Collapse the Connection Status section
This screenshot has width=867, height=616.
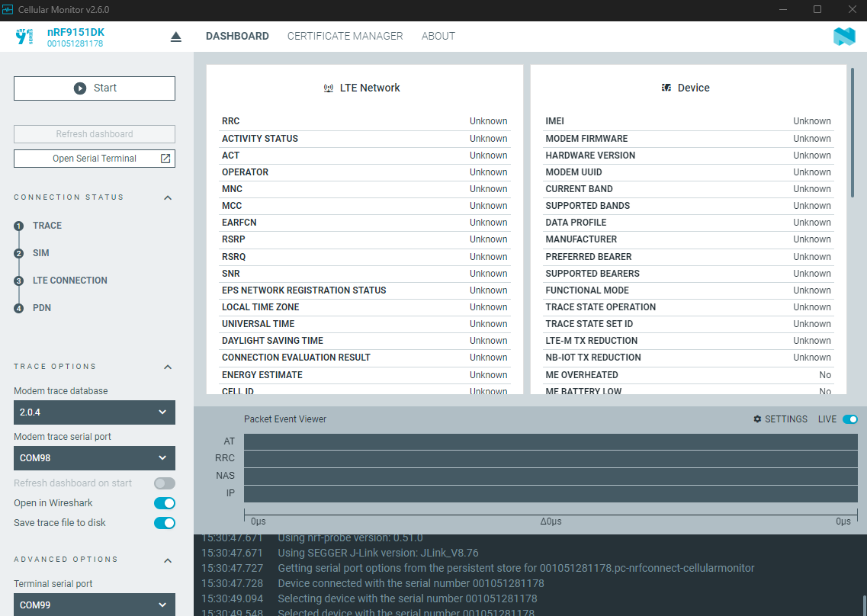coord(168,197)
